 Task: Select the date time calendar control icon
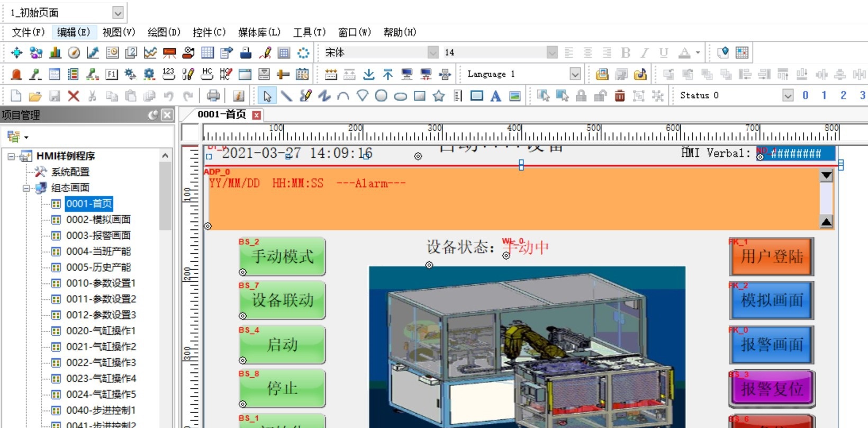(x=302, y=74)
